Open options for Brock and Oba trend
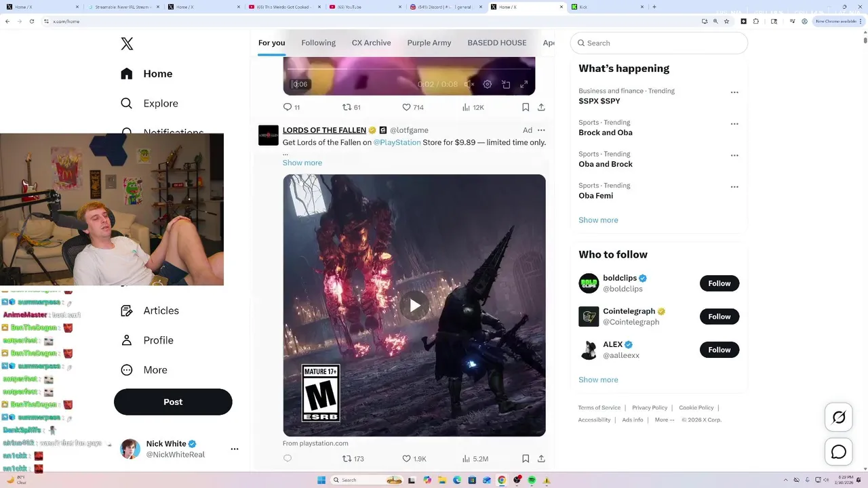The image size is (868, 488). (734, 124)
